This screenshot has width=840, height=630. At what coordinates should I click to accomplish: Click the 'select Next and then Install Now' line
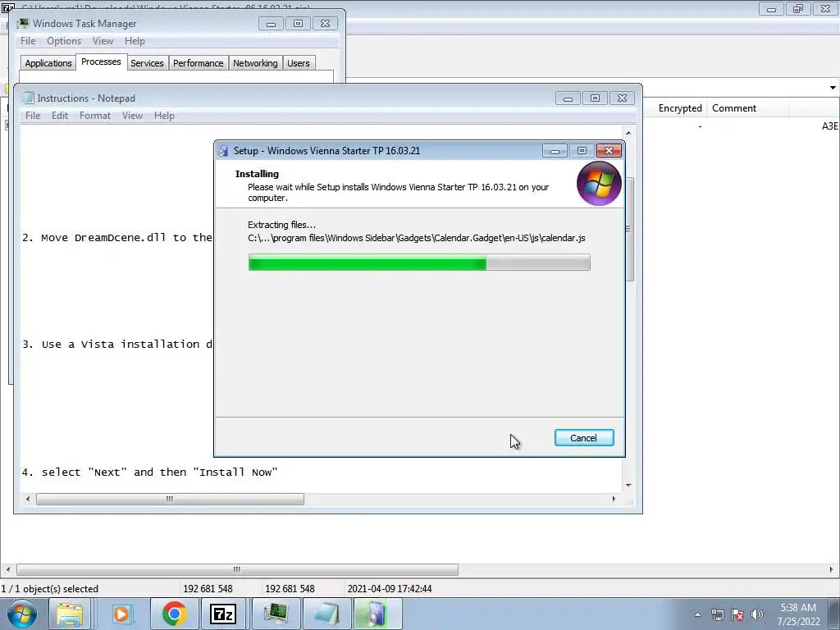tap(149, 472)
